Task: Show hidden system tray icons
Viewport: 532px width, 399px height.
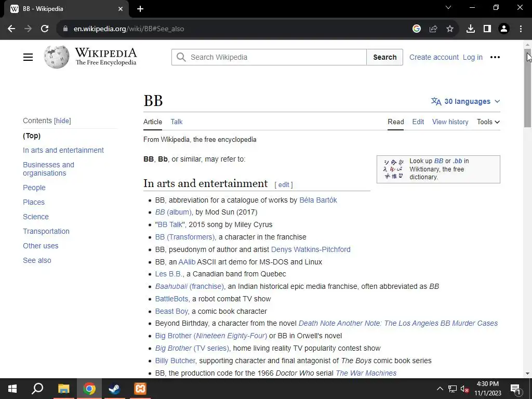Action: click(440, 389)
